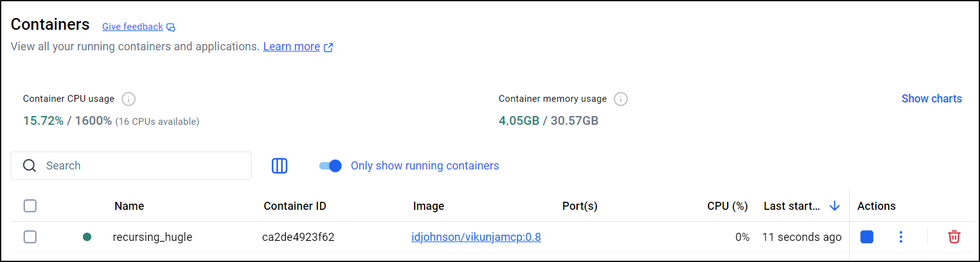Click the CPU usage info icon
This screenshot has height=262, width=980.
pyautogui.click(x=128, y=99)
